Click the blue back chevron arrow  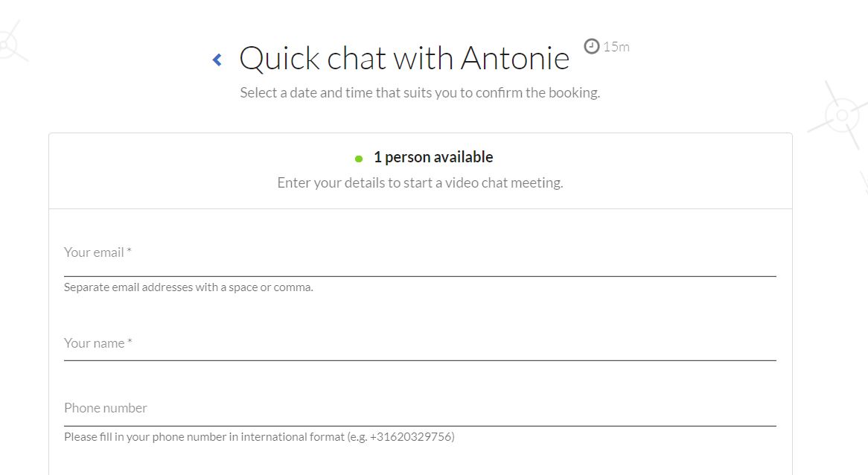coord(217,60)
